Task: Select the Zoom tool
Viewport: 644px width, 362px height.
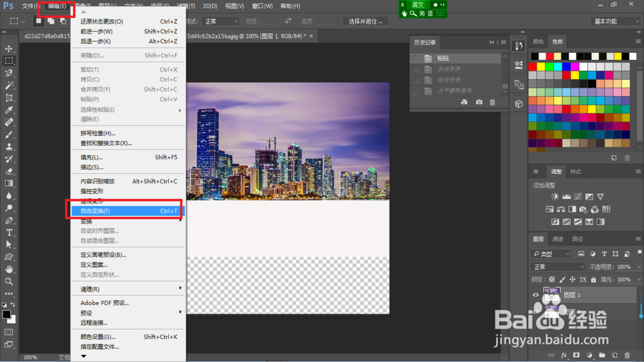Action: [x=8, y=281]
